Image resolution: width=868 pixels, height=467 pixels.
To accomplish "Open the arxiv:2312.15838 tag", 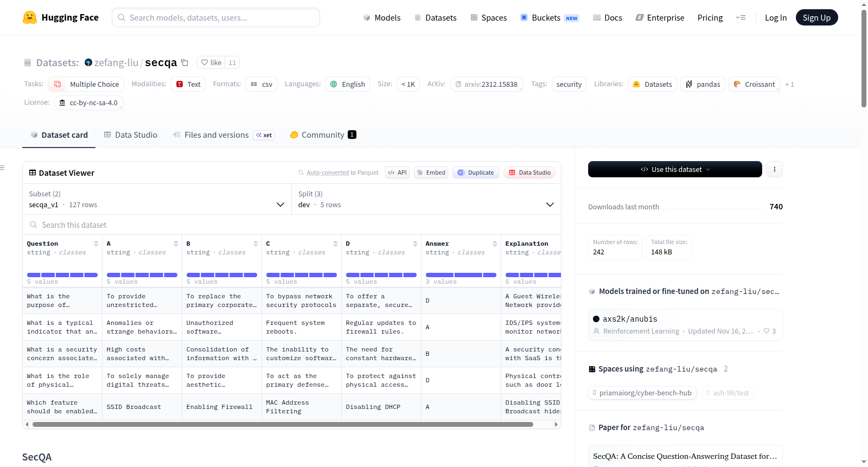I will pyautogui.click(x=487, y=84).
